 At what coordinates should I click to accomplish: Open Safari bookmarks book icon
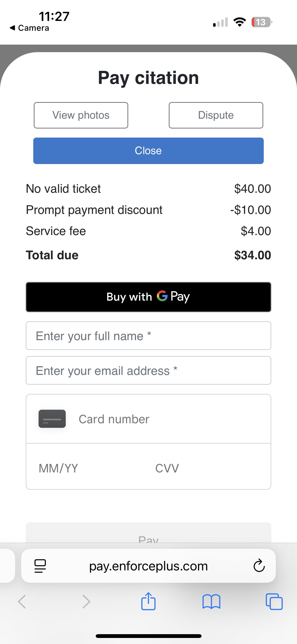211,602
